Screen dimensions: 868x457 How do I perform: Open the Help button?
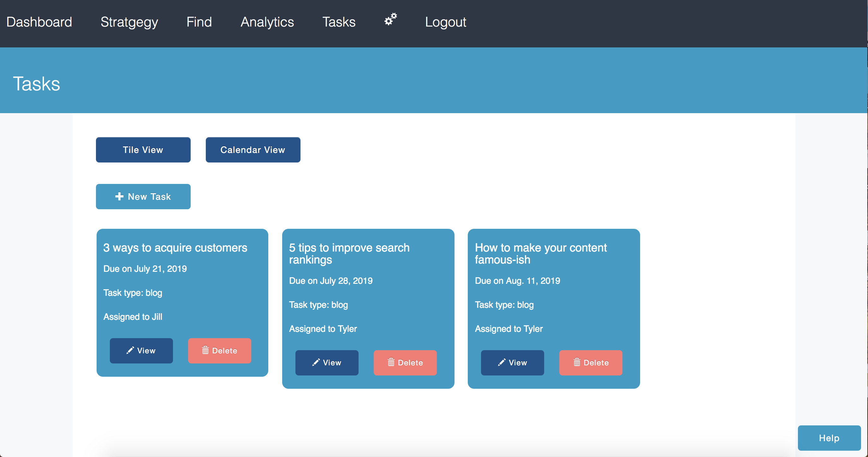[829, 438]
